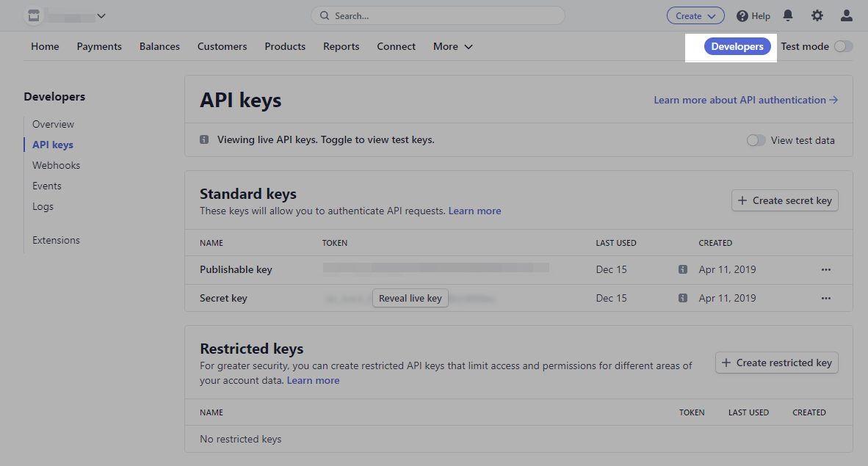Click info icon beside Publishable key date
868x466 pixels.
[x=683, y=269]
